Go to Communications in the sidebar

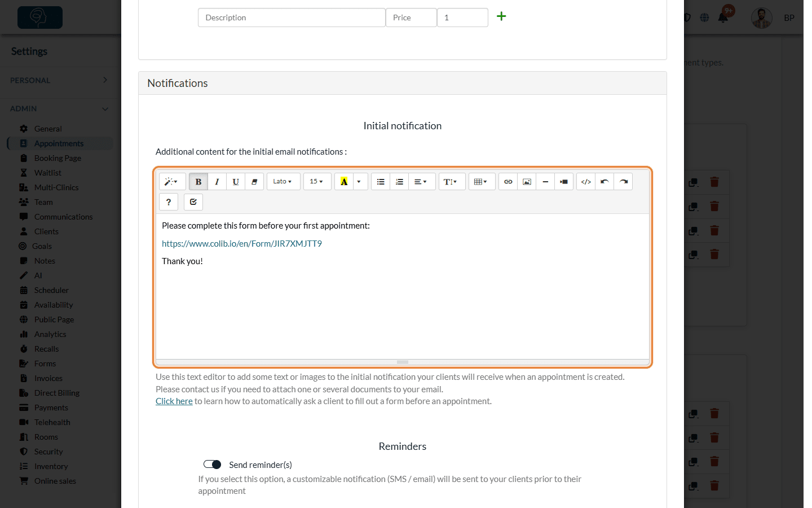coord(63,217)
